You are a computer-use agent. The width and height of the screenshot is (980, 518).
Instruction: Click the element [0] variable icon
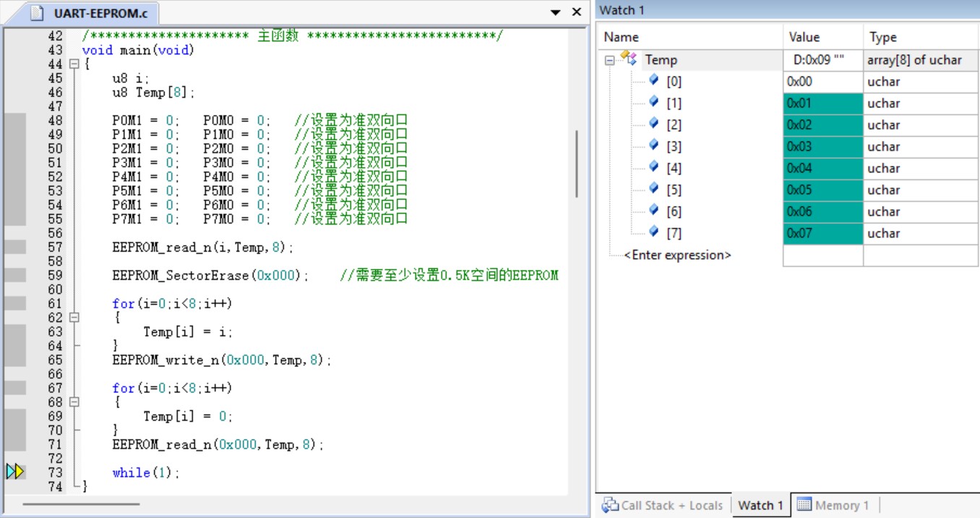click(x=654, y=81)
